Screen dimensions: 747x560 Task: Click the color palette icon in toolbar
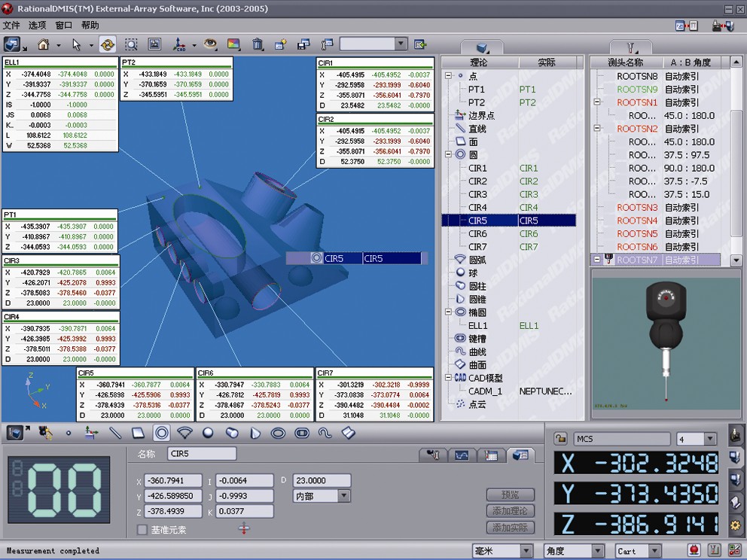[233, 44]
